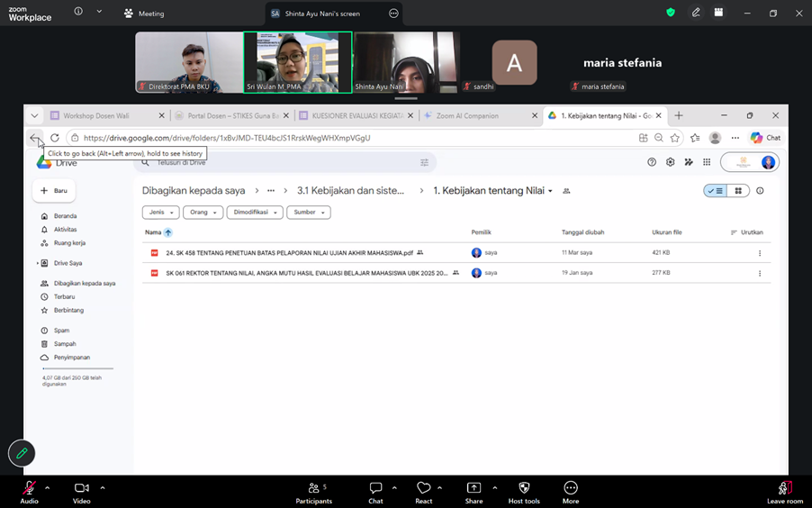The width and height of the screenshot is (812, 508).
Task: Expand Drive Saya tree arrow
Action: coord(37,263)
